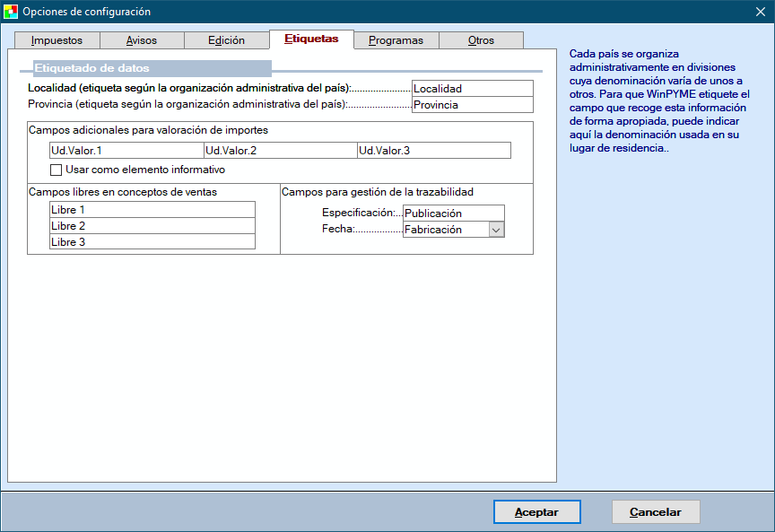Click the Libre 1 field
The image size is (775, 532).
pyautogui.click(x=152, y=209)
